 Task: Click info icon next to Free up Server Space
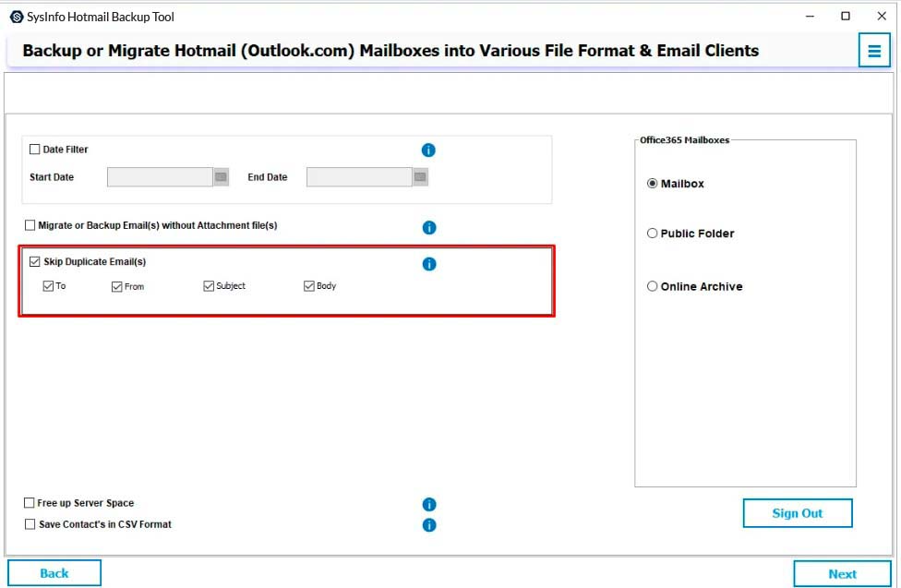tap(428, 504)
